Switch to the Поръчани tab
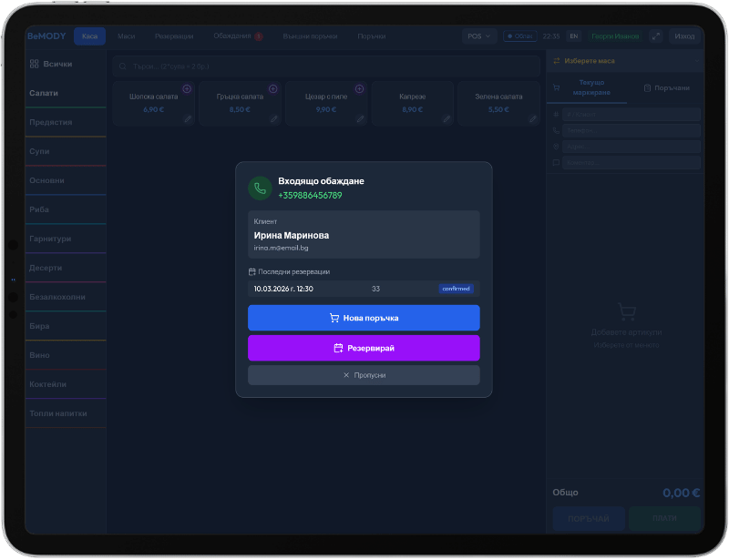The image size is (729, 560). click(667, 87)
